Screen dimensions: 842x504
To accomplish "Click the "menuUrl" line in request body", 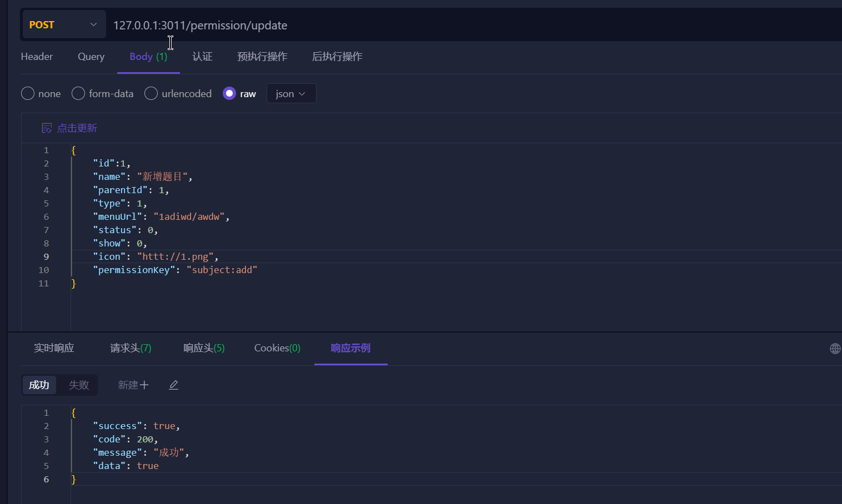I will click(x=161, y=216).
